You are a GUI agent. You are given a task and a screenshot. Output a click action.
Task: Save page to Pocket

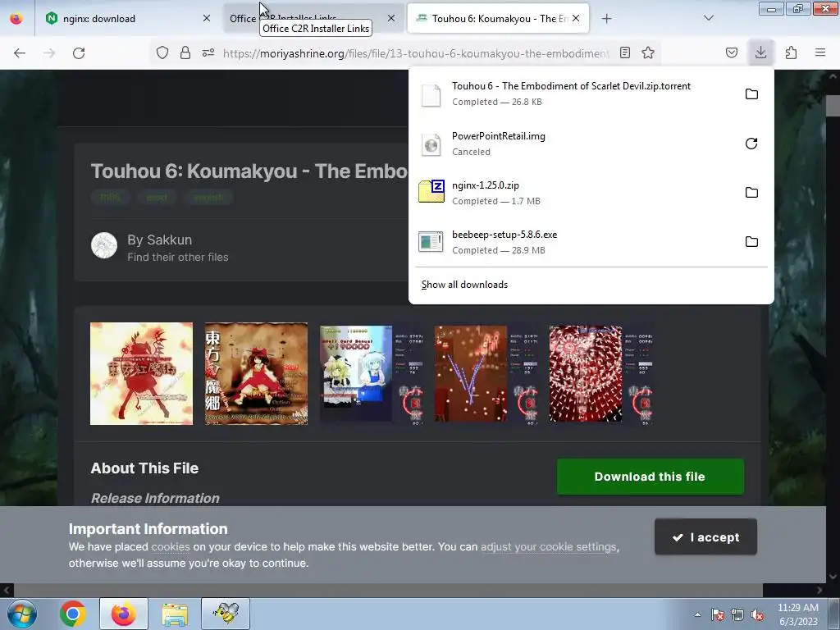[732, 52]
